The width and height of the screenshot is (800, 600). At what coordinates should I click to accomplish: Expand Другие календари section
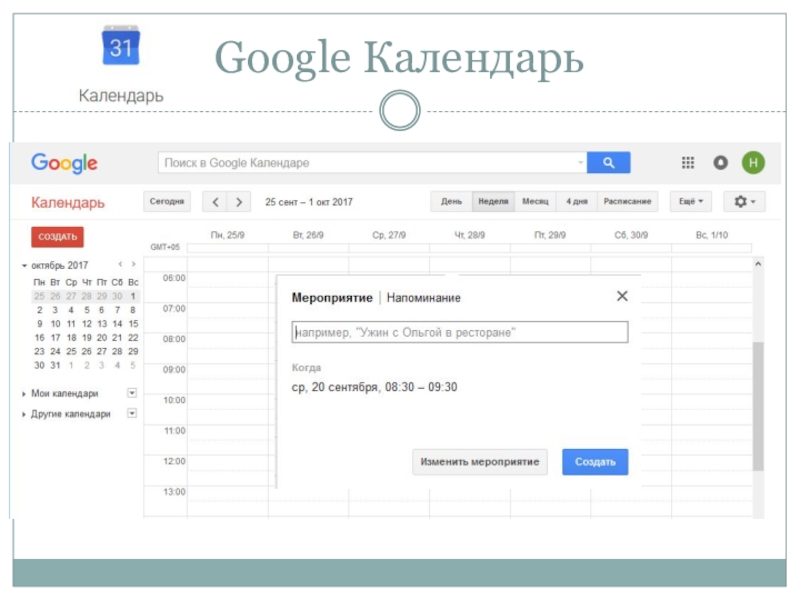[x=23, y=414]
